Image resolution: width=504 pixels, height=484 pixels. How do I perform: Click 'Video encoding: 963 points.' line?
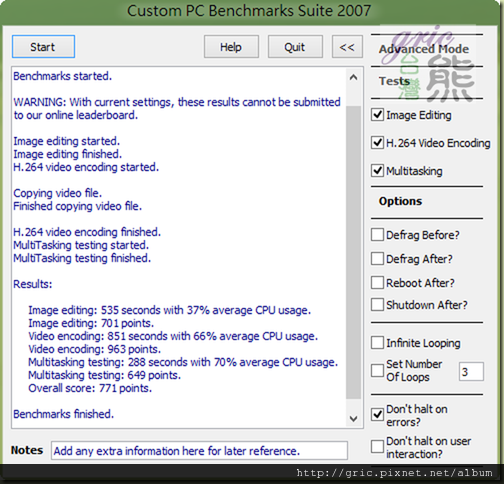(x=95, y=349)
